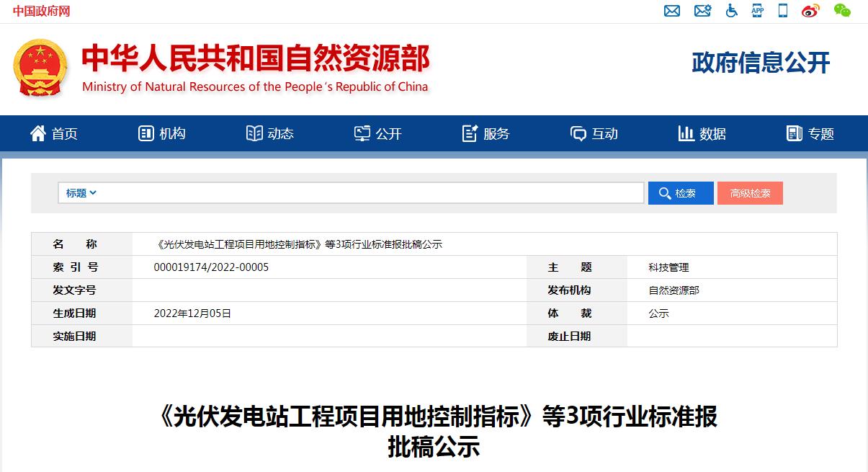Open the 中国政府网 link
Viewport: 868px width, 472px height.
click(x=42, y=11)
